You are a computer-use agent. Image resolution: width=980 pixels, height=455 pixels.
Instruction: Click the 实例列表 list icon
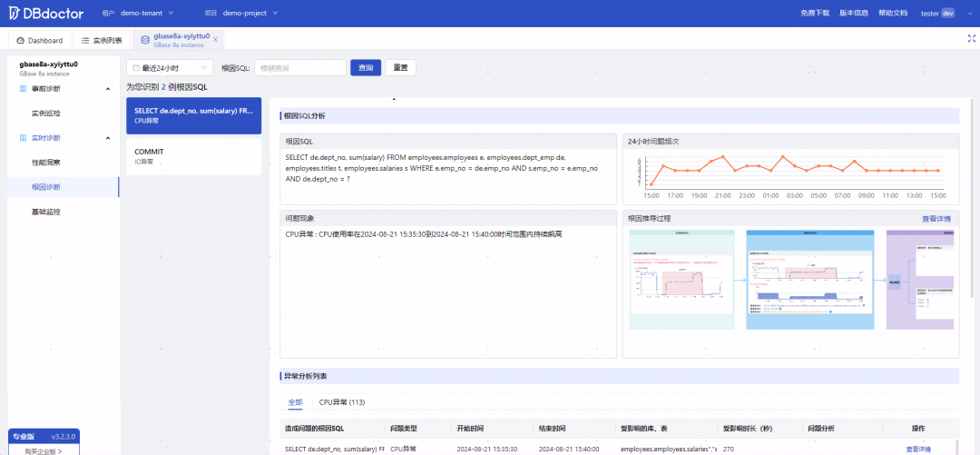coord(85,41)
